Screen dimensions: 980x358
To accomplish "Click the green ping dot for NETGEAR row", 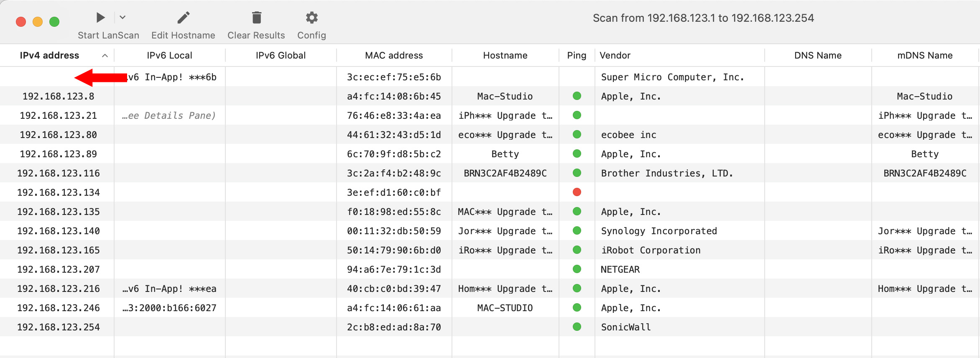I will (x=577, y=269).
